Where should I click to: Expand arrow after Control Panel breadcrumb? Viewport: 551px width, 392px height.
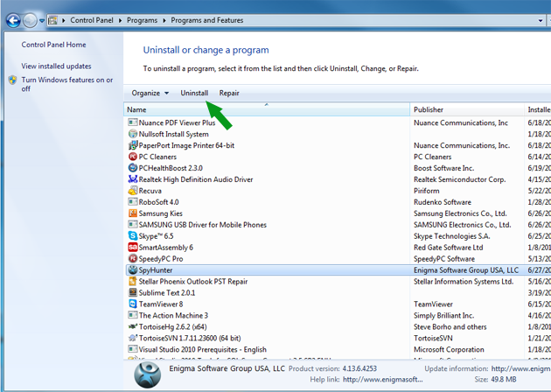point(120,20)
